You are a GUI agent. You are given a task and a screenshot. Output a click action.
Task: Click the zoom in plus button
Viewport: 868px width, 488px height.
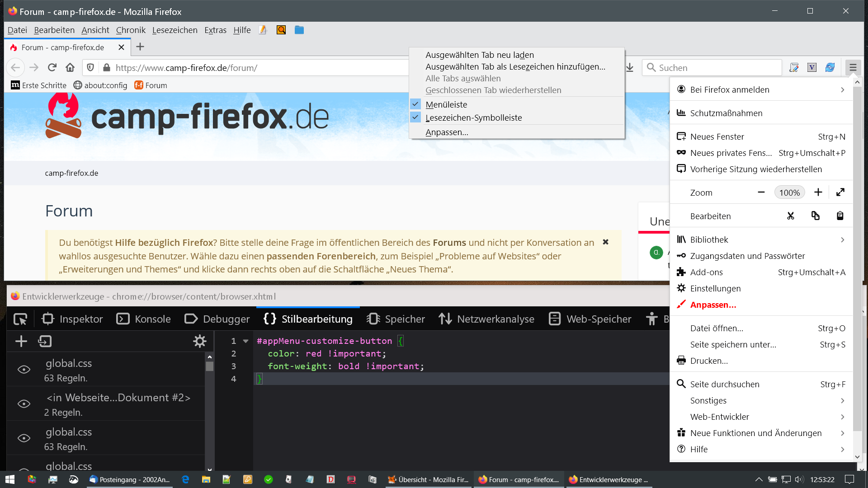pos(818,192)
